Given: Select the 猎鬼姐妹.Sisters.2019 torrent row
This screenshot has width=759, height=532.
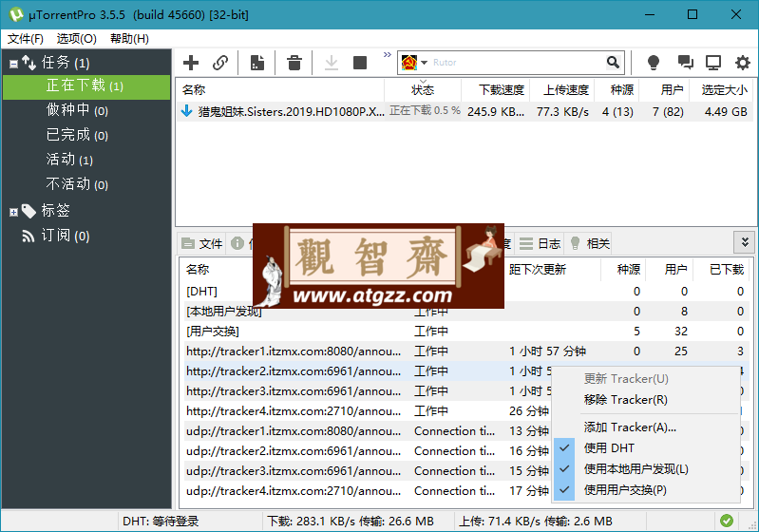Looking at the screenshot, I should pyautogui.click(x=464, y=112).
